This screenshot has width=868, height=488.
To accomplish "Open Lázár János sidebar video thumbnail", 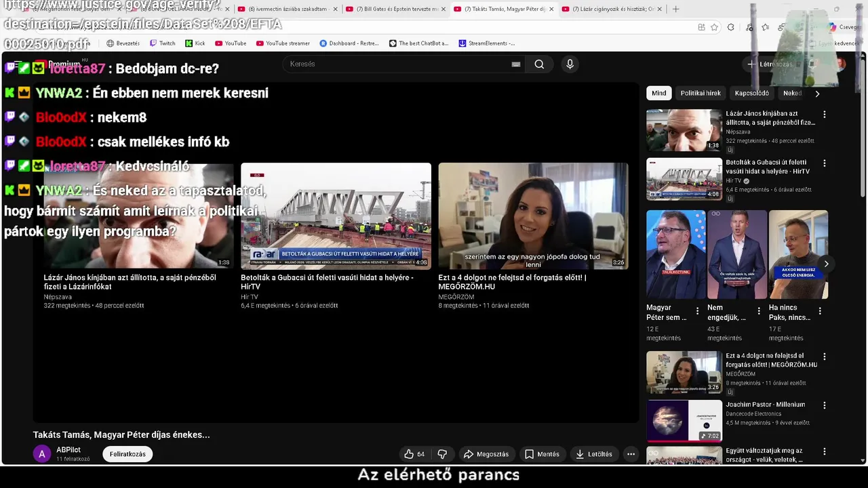I will click(684, 130).
